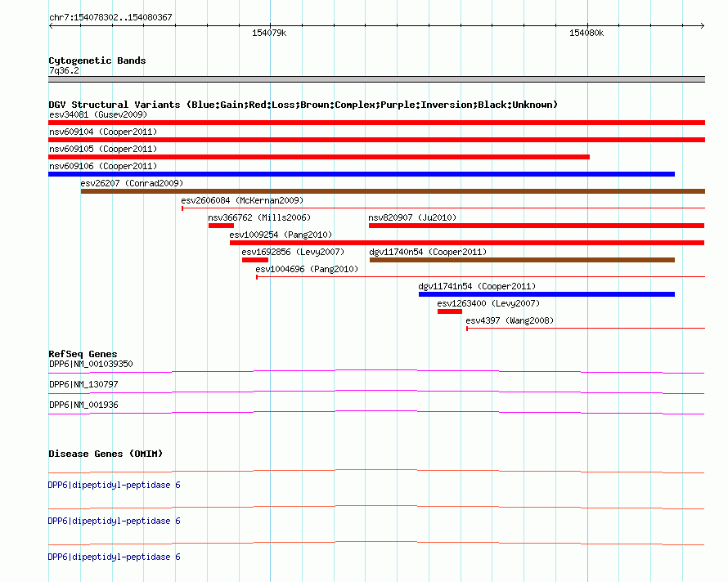
Task: Click the gray 7q36.2 cytoband bar
Action: [376, 79]
